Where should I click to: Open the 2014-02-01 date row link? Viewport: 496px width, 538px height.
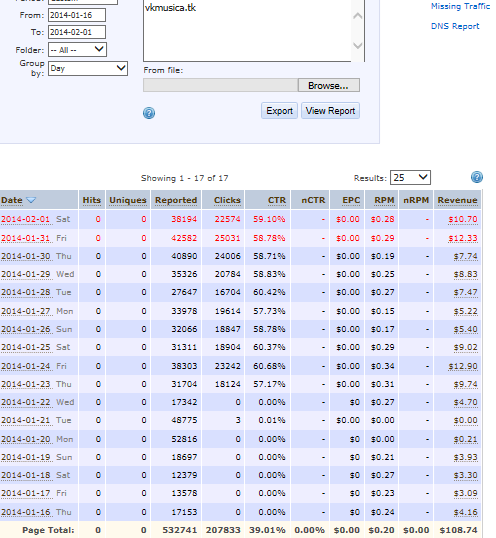pos(26,219)
